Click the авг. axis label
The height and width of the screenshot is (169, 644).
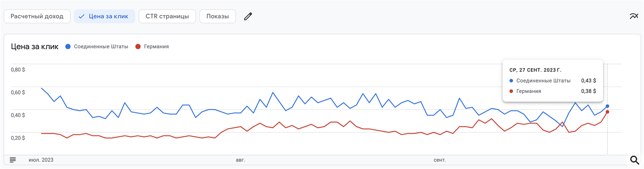click(x=240, y=160)
